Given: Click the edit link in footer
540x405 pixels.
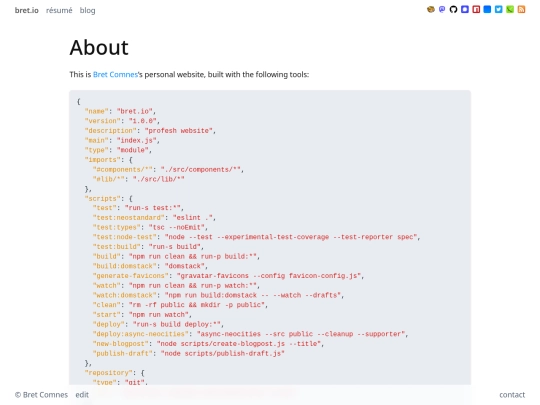Looking at the screenshot, I should (x=82, y=395).
